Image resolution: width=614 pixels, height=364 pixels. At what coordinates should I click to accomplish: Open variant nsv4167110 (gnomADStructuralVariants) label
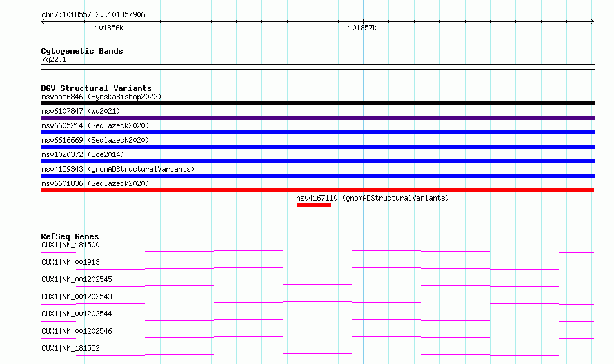(373, 198)
